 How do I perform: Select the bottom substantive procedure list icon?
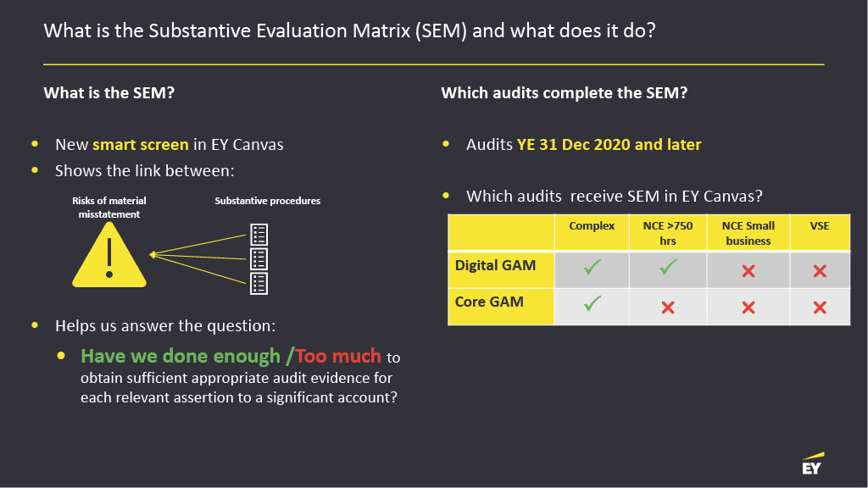pos(259,283)
